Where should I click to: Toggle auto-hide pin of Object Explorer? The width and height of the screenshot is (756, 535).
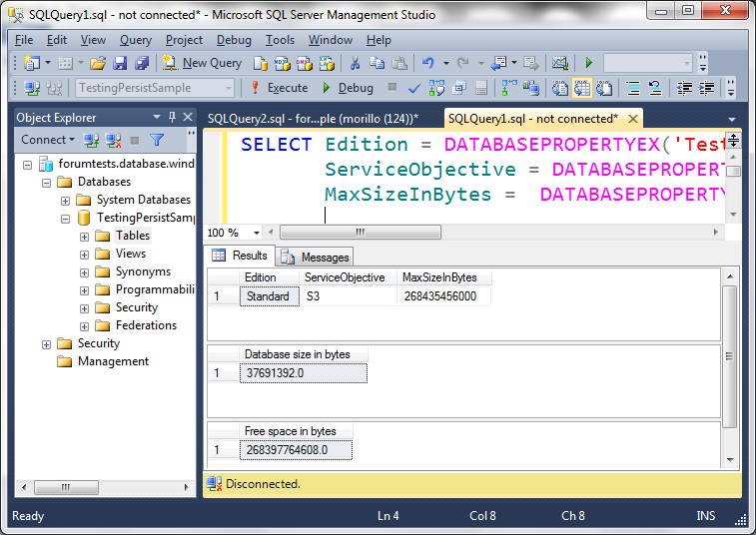pyautogui.click(x=172, y=117)
